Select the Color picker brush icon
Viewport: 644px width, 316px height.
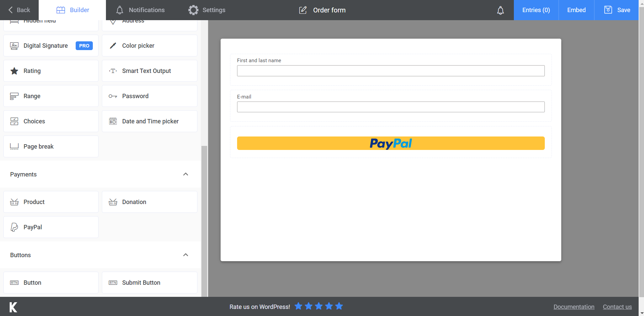tap(113, 45)
